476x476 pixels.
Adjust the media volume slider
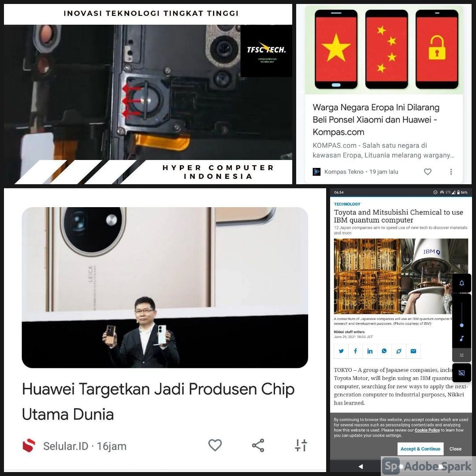tap(462, 315)
